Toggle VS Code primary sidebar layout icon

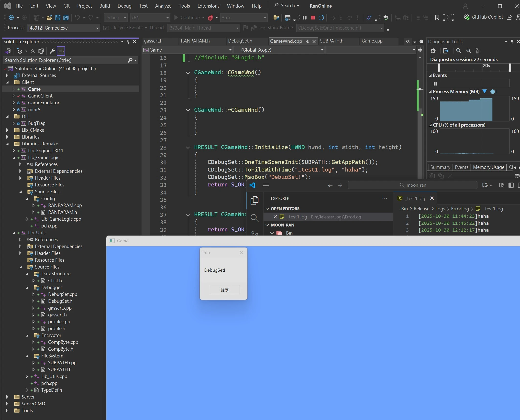pos(511,185)
